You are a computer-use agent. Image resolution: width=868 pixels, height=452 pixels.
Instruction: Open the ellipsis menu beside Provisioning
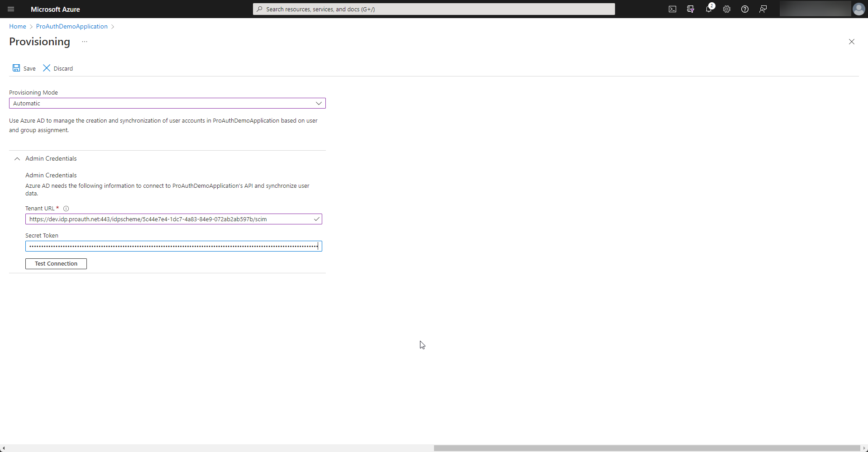coord(84,41)
